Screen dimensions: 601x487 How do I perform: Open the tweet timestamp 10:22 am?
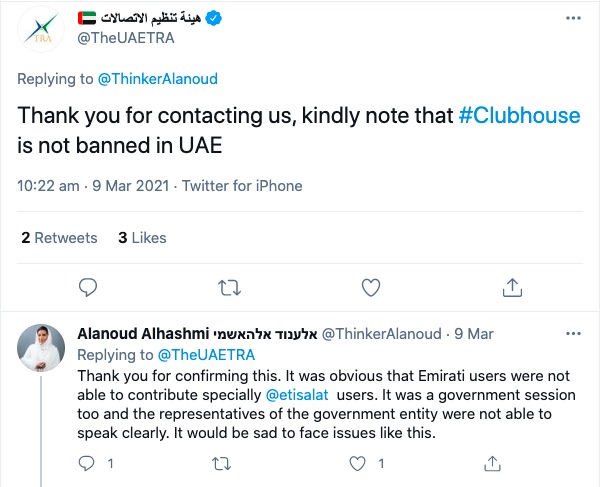[48, 186]
